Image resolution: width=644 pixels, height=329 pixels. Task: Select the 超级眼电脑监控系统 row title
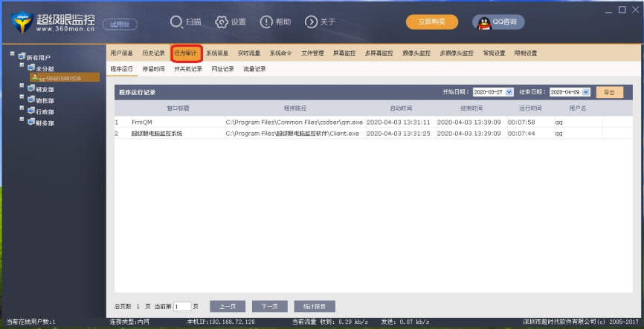click(178, 134)
